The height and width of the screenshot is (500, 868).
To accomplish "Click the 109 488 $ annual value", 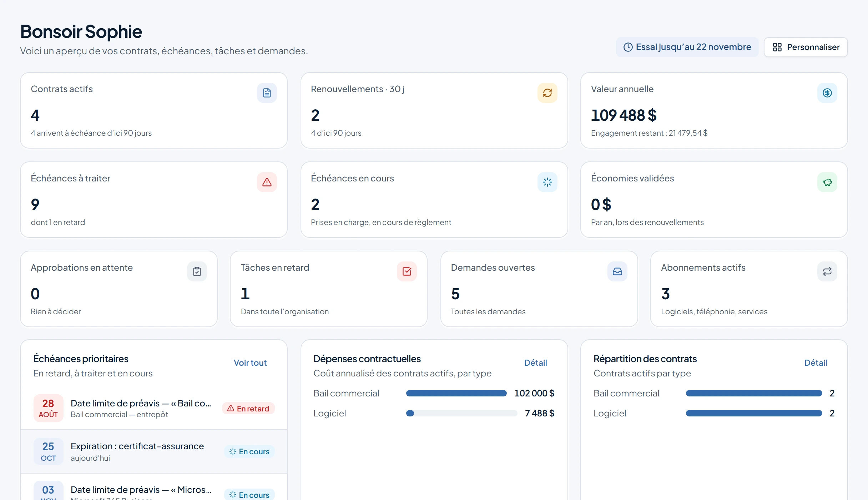I will pos(624,115).
